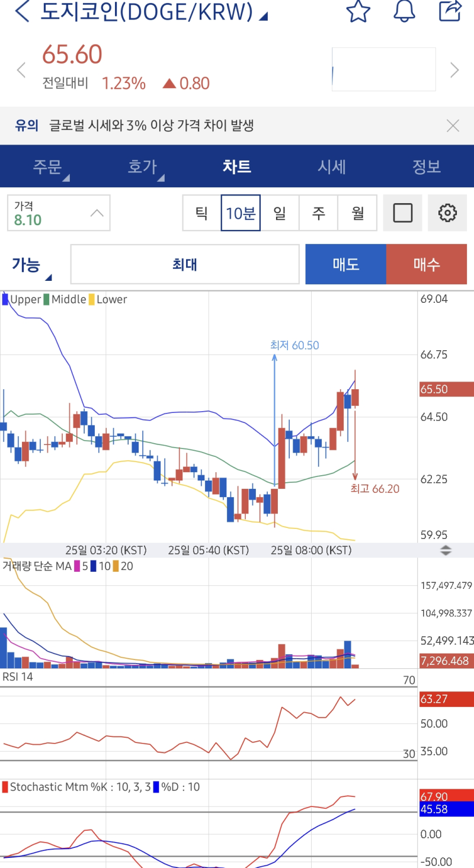Go to previous coin with left chevron

click(21, 71)
